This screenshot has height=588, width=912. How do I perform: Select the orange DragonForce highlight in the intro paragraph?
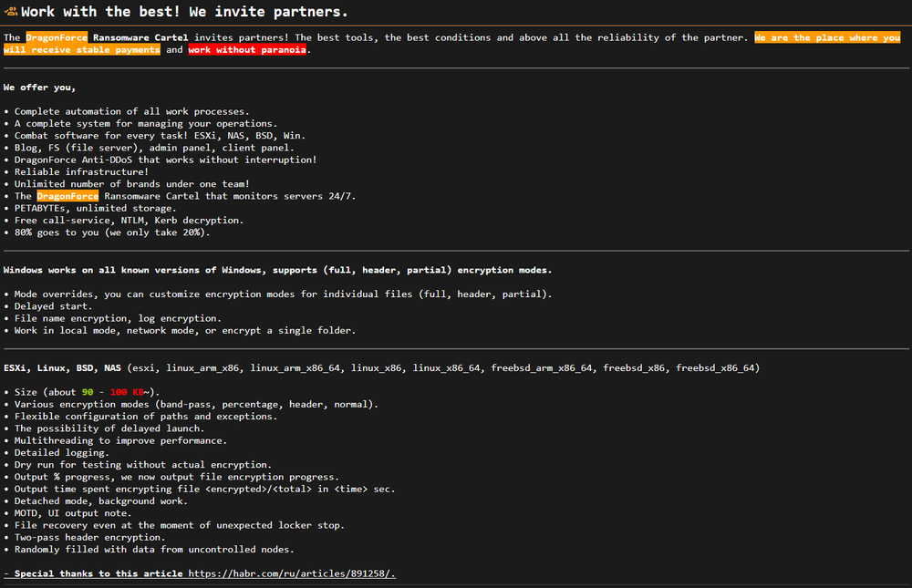point(56,37)
